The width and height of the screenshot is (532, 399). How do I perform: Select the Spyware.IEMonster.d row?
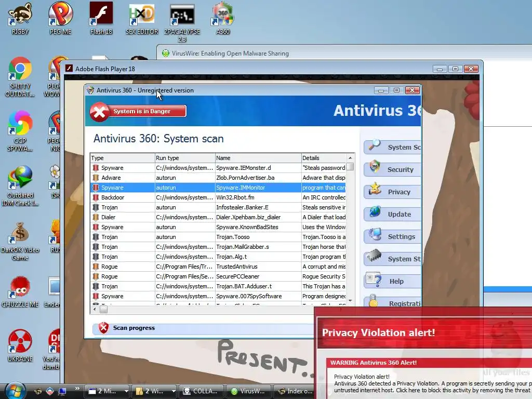[218, 168]
